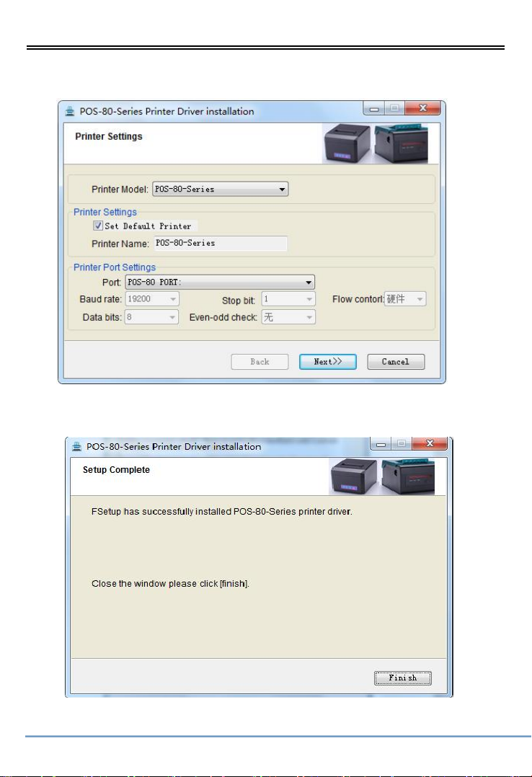Open the Stop bit dropdown

click(288, 299)
